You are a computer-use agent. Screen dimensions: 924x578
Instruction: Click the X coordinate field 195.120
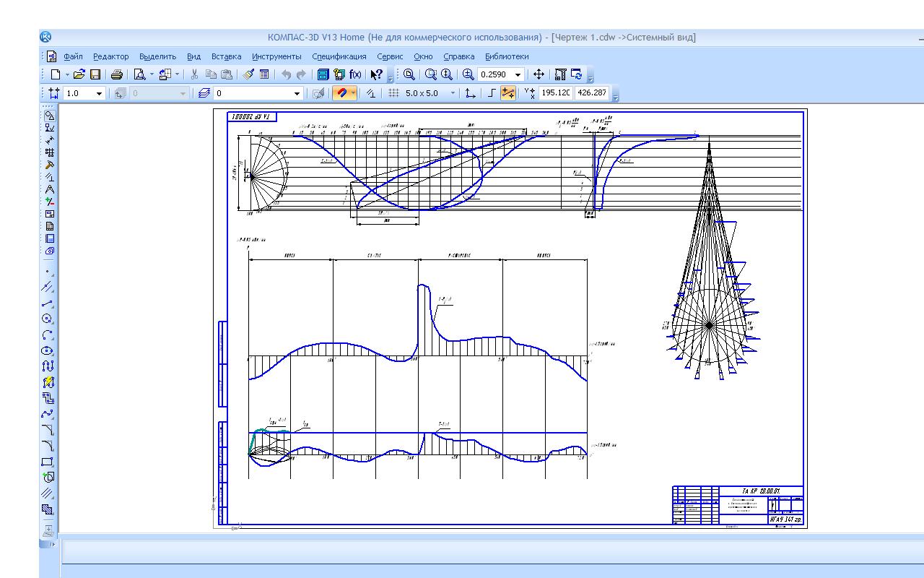556,92
